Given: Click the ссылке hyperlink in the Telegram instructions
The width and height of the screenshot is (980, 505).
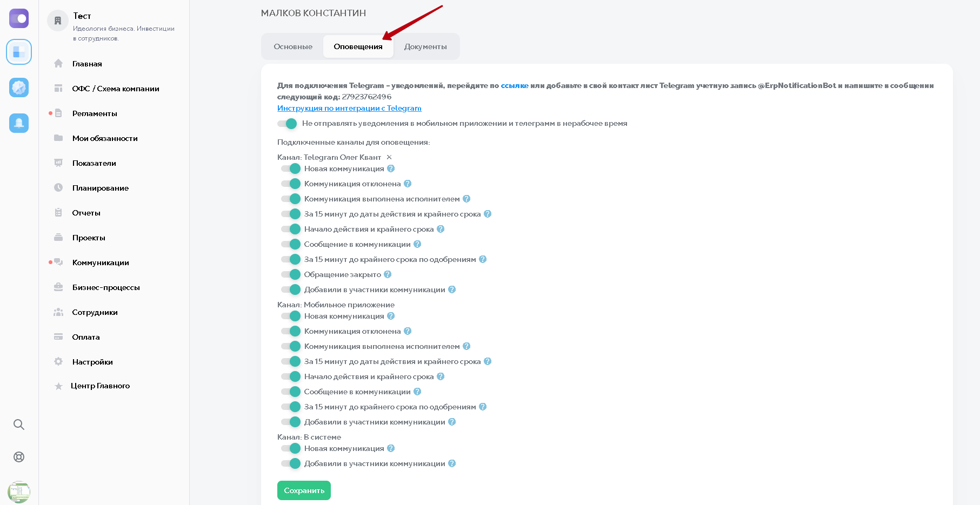Looking at the screenshot, I should [x=515, y=85].
